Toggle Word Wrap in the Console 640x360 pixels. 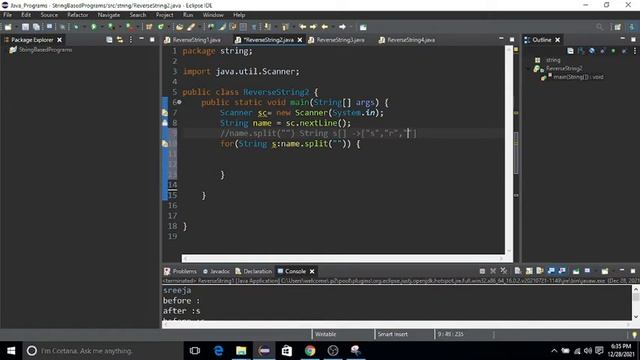pos(540,271)
